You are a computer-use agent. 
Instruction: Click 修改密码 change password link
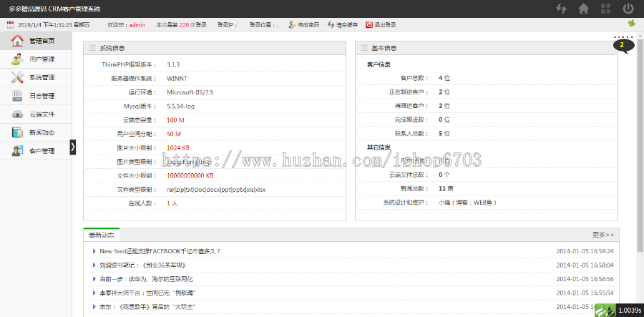tap(304, 24)
